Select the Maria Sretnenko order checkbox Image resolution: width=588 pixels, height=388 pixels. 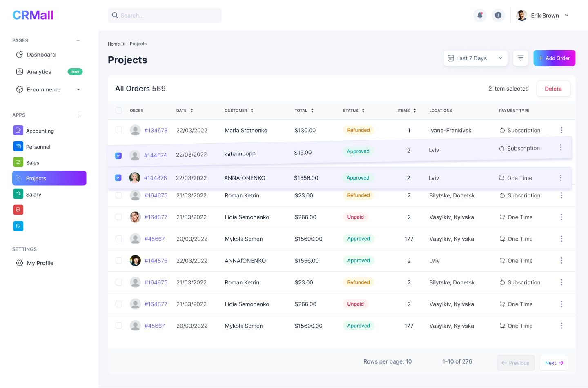(x=119, y=130)
